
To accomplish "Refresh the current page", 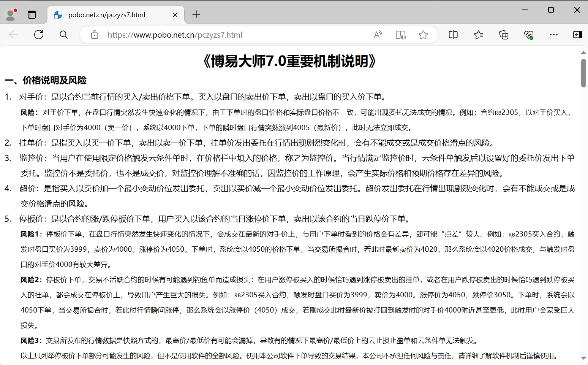I will coord(39,35).
